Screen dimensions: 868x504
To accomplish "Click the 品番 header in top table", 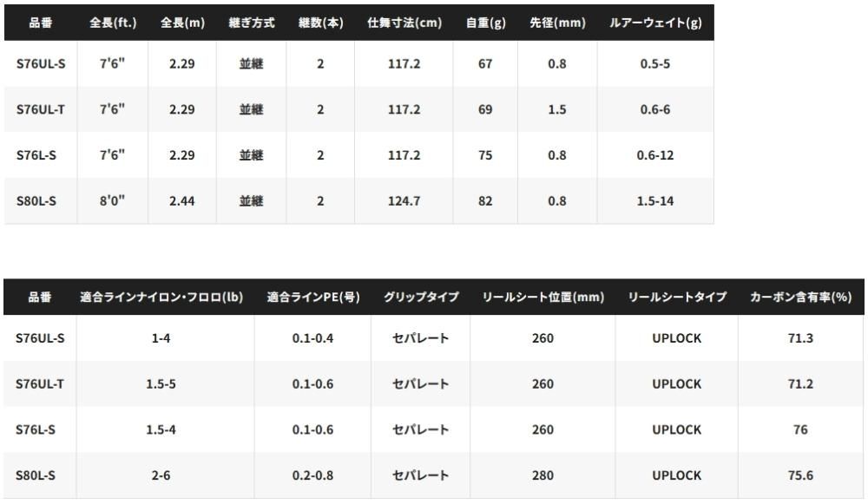I will 41,23.
